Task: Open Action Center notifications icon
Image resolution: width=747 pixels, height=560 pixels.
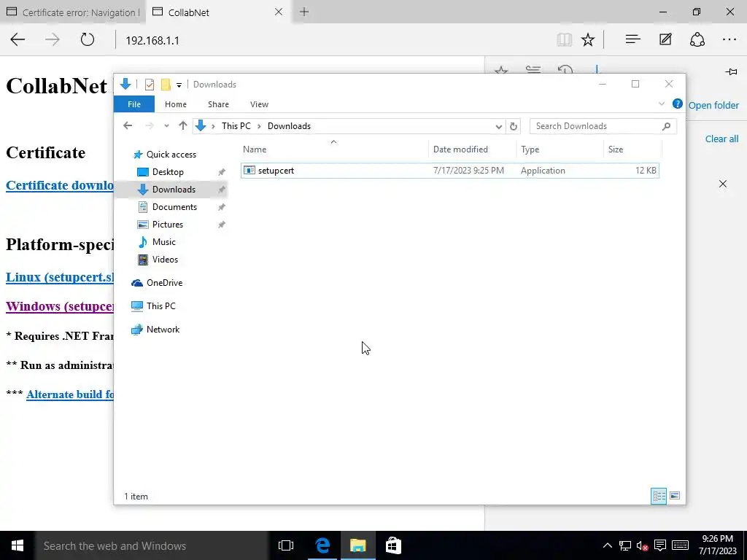Action: [659, 545]
